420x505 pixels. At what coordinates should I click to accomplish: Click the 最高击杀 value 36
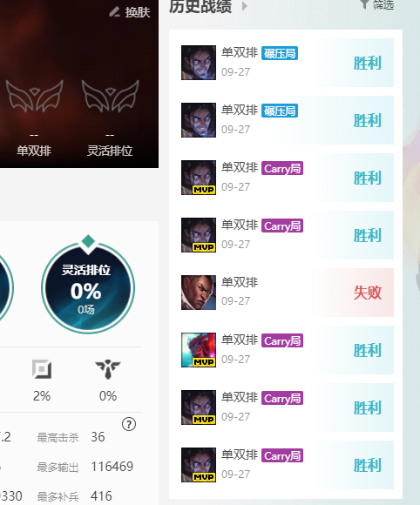coord(98,437)
